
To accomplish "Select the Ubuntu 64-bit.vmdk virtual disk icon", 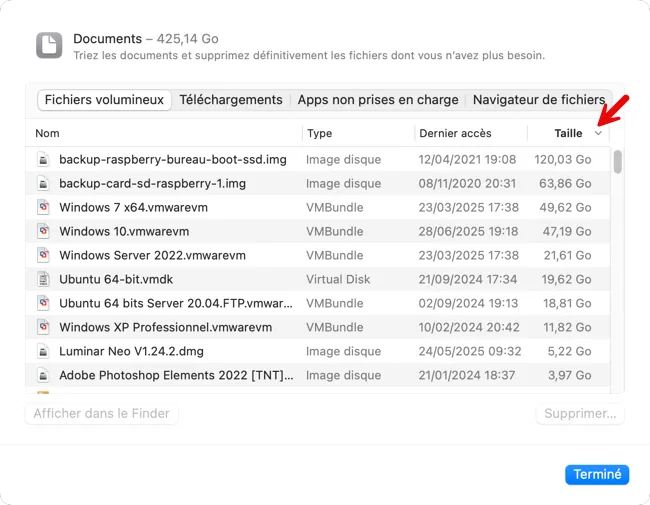I will (44, 279).
